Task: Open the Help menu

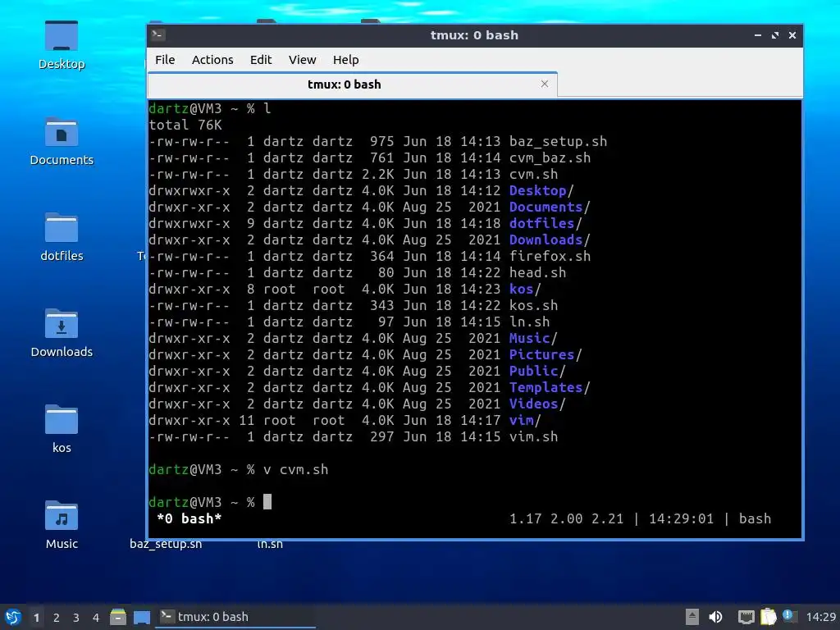Action: [x=345, y=59]
